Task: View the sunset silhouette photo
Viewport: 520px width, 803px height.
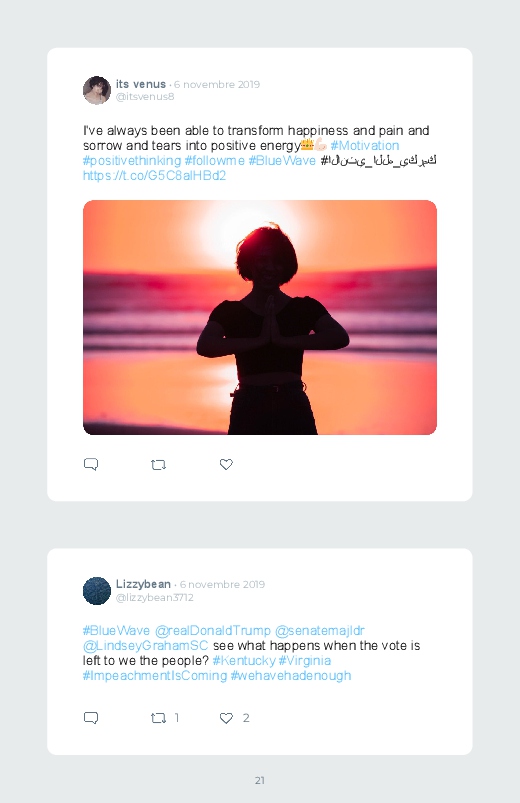Action: tap(260, 318)
